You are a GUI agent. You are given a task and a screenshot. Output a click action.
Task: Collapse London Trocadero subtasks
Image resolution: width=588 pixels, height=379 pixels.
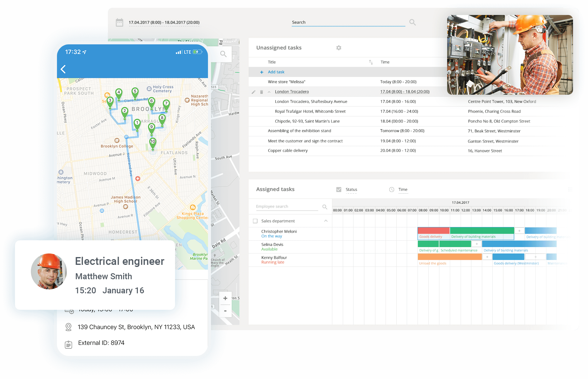(x=269, y=92)
